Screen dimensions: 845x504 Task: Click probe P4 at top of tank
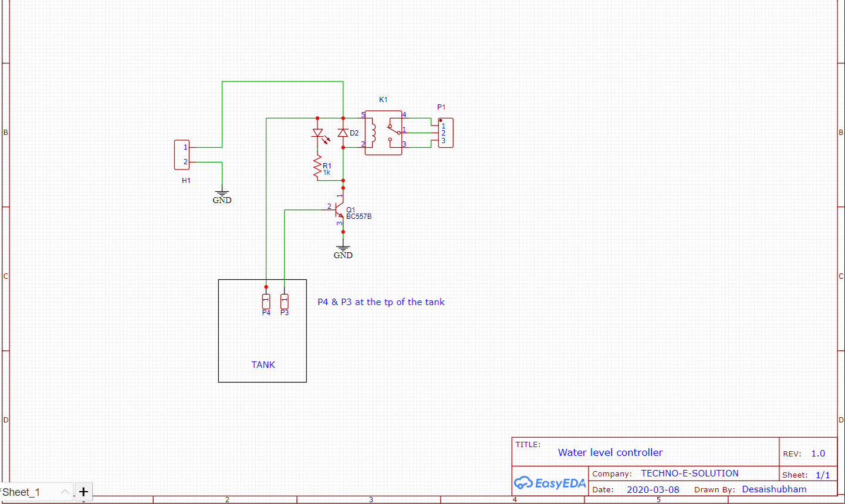point(266,300)
